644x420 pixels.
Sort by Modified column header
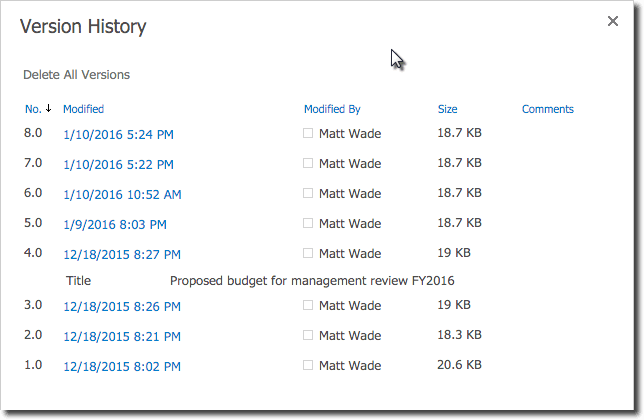[x=83, y=109]
